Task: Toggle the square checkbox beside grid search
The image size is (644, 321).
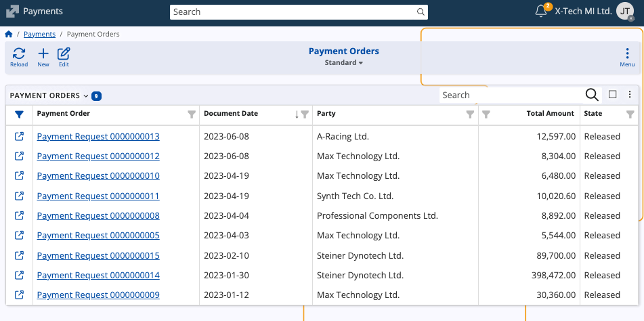Action: point(612,95)
